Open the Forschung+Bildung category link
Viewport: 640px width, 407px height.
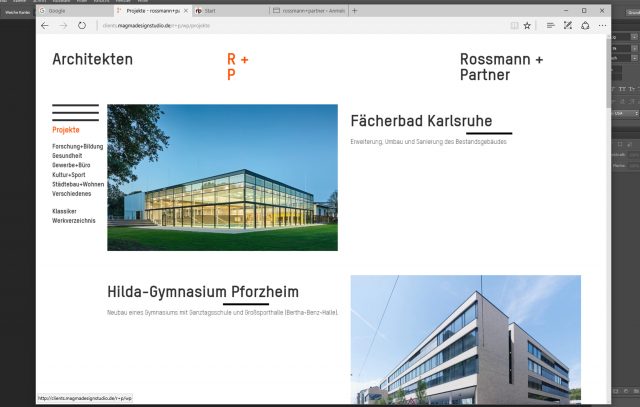pyautogui.click(x=78, y=147)
